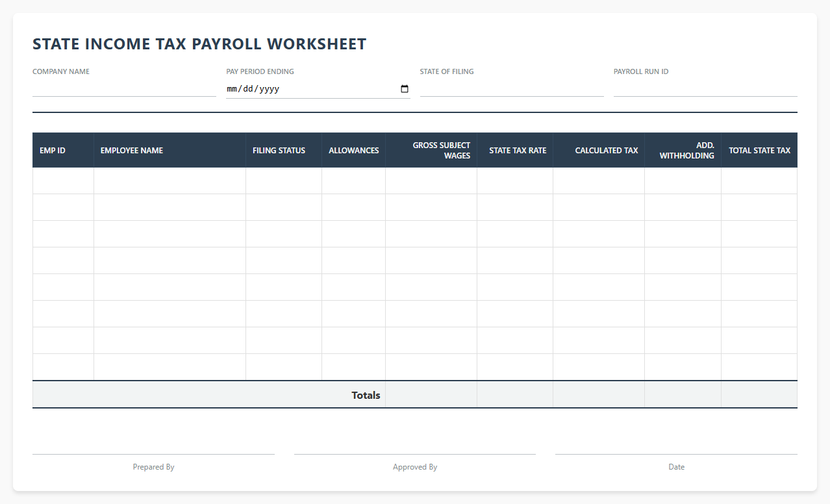Select the Totals cell under Gross Subject Wages
The height and width of the screenshot is (504, 830).
pyautogui.click(x=431, y=394)
